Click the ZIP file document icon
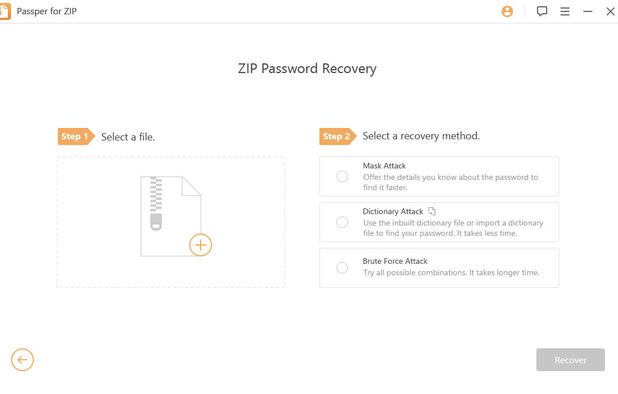Image resolution: width=618 pixels, height=394 pixels. 171,216
